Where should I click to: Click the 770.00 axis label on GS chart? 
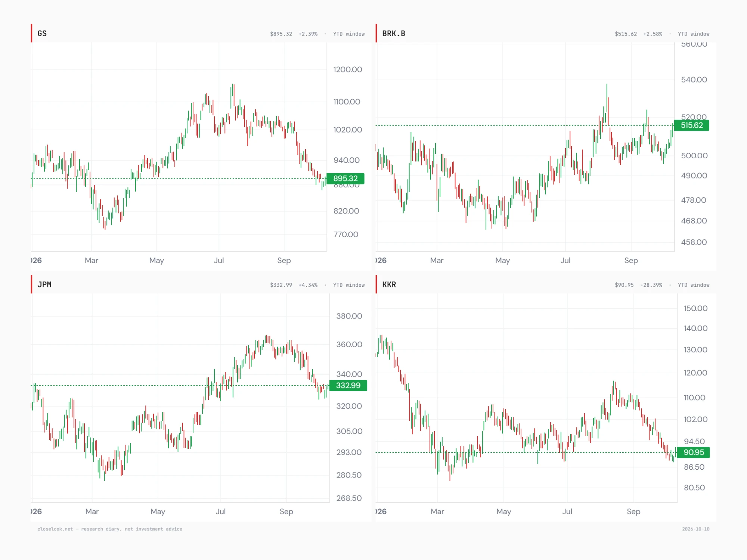[x=346, y=234]
